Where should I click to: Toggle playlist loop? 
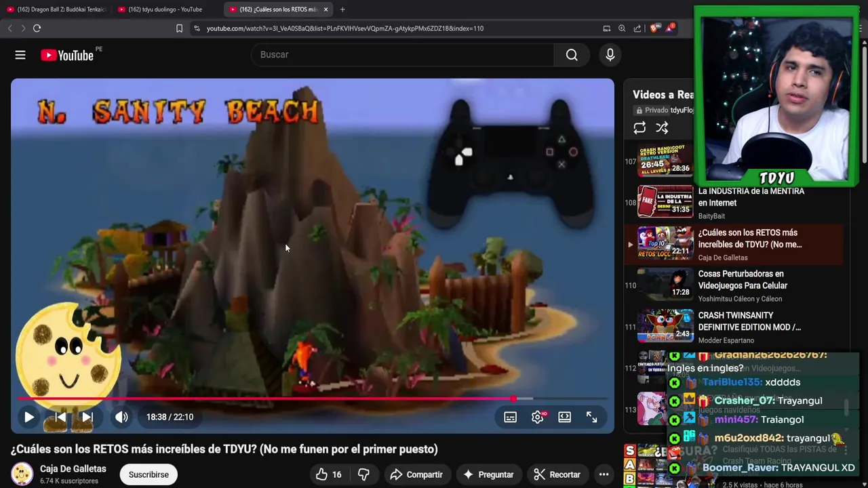coord(639,128)
